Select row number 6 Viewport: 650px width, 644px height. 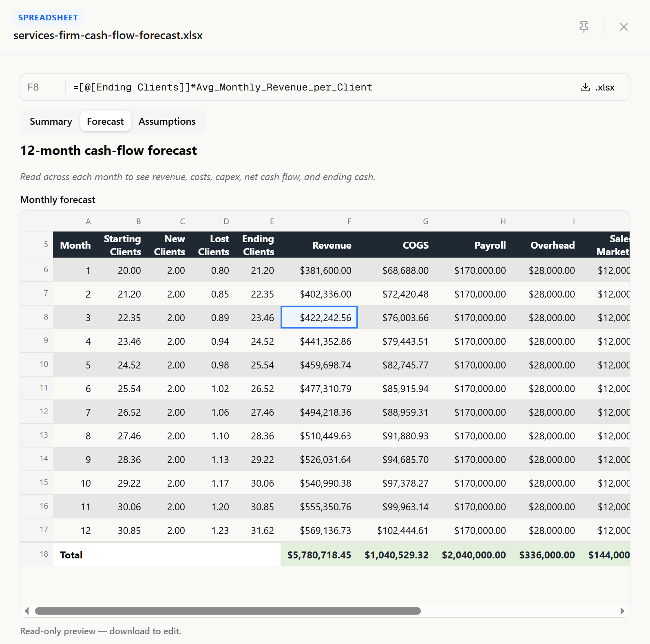[x=37, y=270]
